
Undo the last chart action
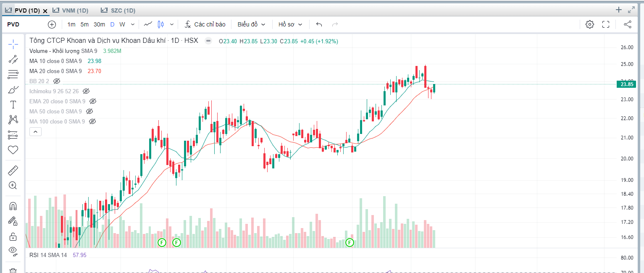[x=319, y=24]
